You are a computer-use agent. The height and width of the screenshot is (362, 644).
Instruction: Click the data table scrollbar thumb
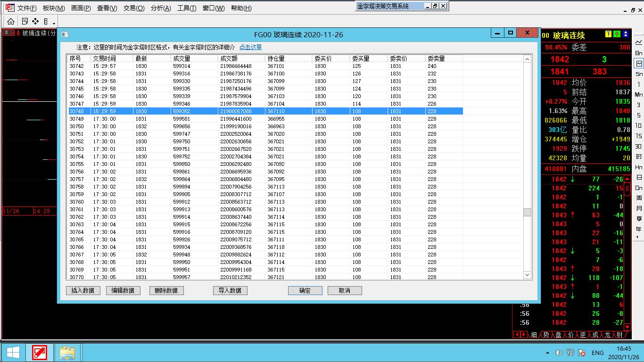tap(527, 212)
